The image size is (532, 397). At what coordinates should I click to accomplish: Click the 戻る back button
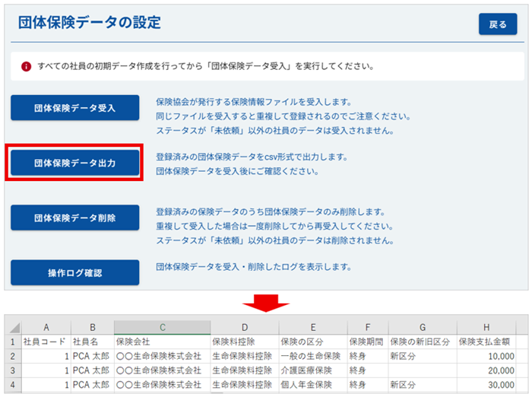(498, 24)
